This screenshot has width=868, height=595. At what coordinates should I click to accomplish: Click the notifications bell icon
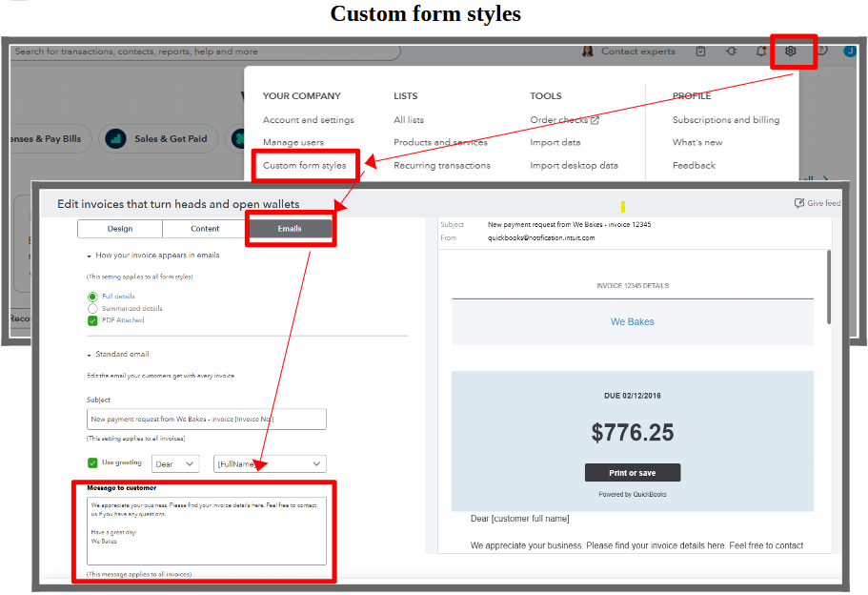(x=760, y=51)
